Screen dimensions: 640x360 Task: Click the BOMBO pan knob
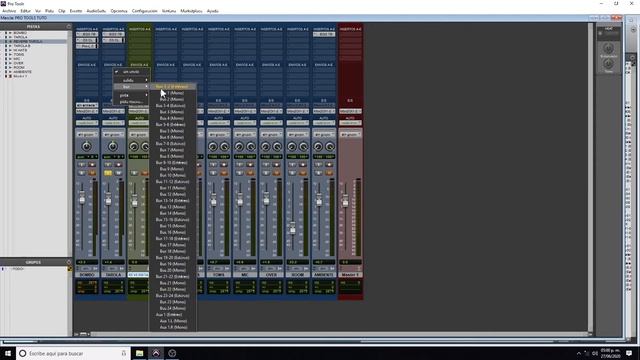[x=87, y=146]
